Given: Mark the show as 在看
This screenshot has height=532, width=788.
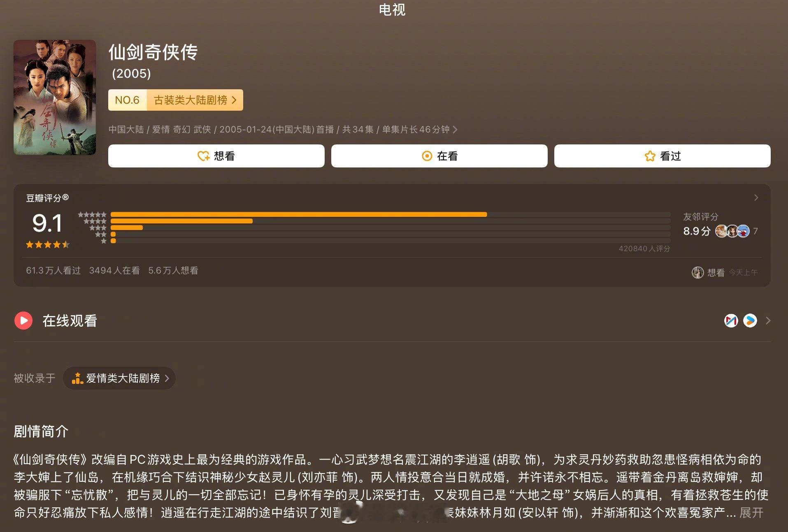Looking at the screenshot, I should coord(439,156).
